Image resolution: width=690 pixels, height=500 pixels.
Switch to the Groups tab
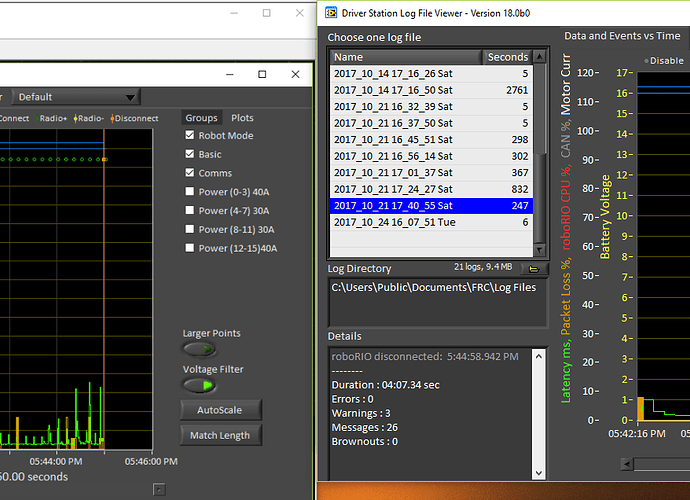[201, 118]
